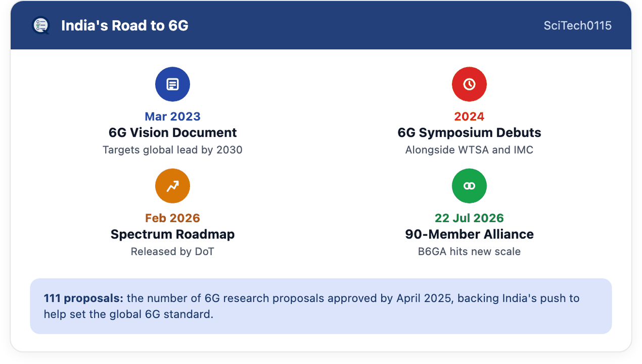Viewport: 642px width, 364px height.
Task: Select the Mar 2023 date label
Action: coord(172,117)
